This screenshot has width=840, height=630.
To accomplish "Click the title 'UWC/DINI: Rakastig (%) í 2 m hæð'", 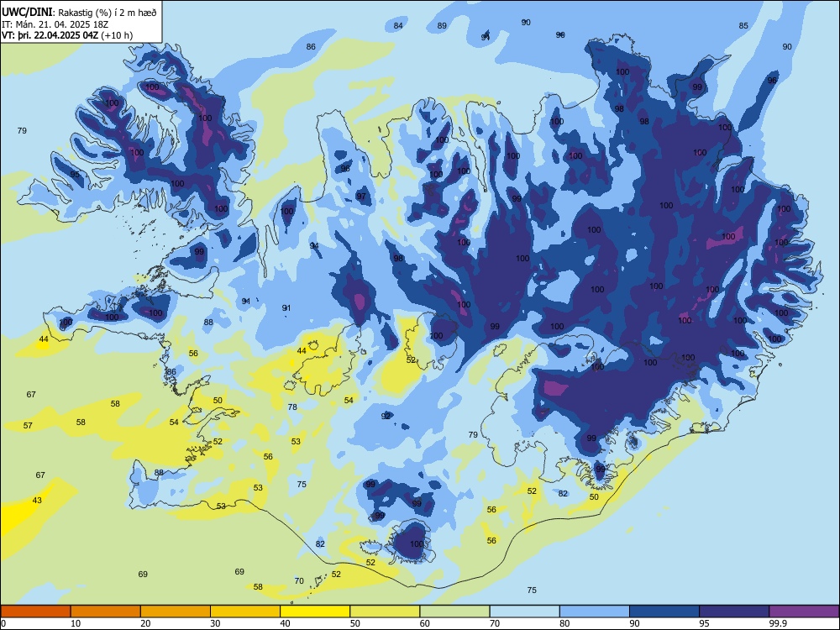I will (x=79, y=13).
